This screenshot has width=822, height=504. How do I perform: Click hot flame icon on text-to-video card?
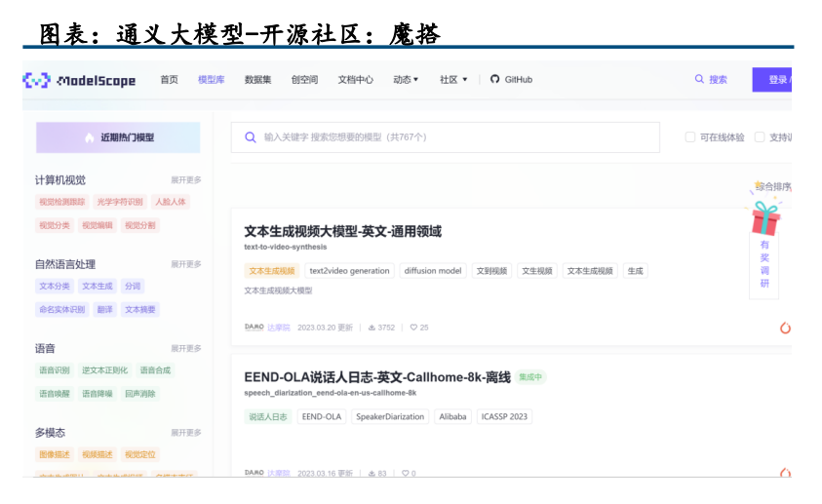tap(785, 328)
